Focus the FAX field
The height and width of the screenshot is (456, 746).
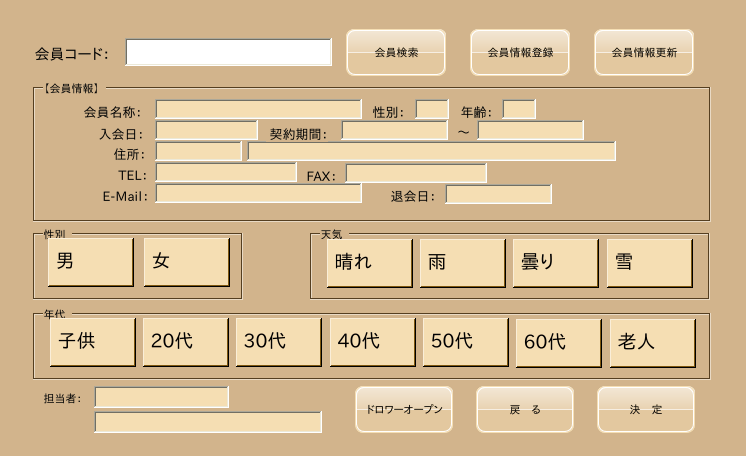click(416, 173)
